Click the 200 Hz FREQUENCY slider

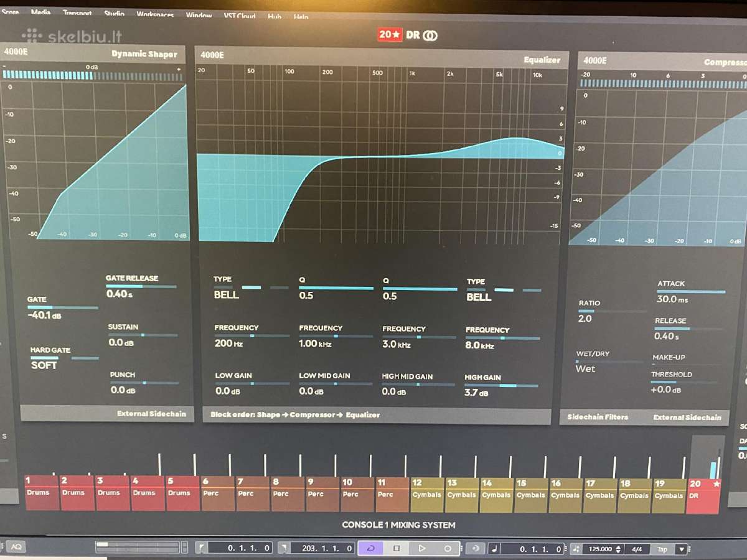pos(252,335)
